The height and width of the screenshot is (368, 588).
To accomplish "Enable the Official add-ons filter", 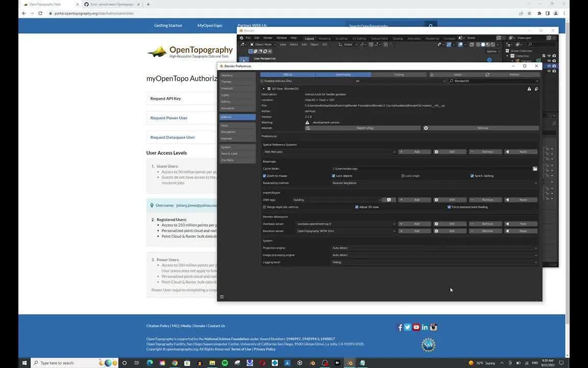I will (288, 75).
